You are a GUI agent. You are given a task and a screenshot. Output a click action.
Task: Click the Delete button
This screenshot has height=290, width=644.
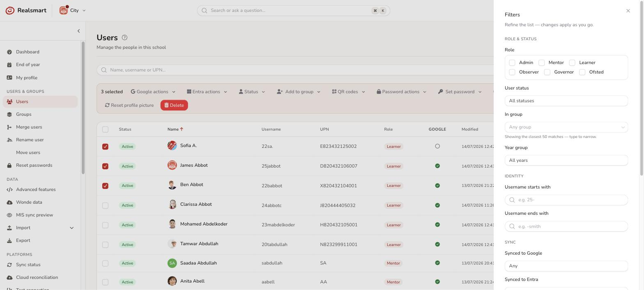point(174,105)
